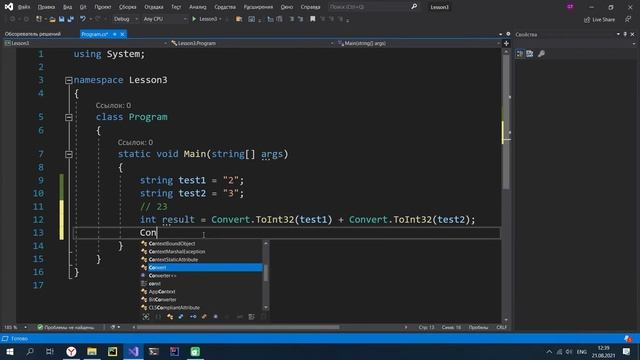
Task: Click the Open file folder icon
Action: click(52, 19)
